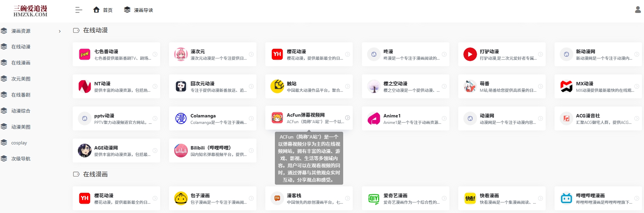Image resolution: width=644 pixels, height=213 pixels.
Task: Click the 漫客栈 description text
Action: (x=315, y=202)
